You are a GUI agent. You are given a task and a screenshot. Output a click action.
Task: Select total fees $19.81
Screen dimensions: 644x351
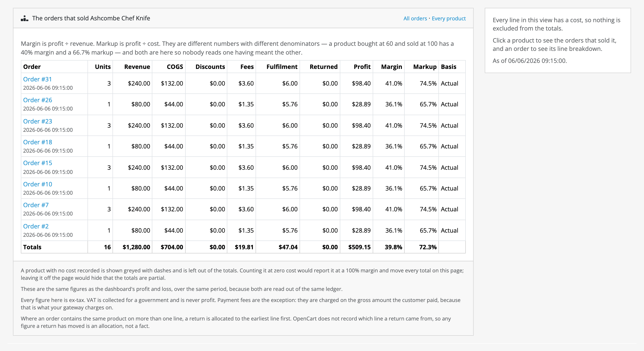pos(244,247)
